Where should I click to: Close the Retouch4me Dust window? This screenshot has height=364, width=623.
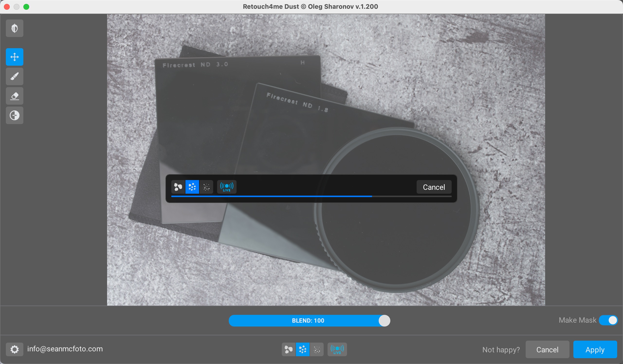[7, 7]
